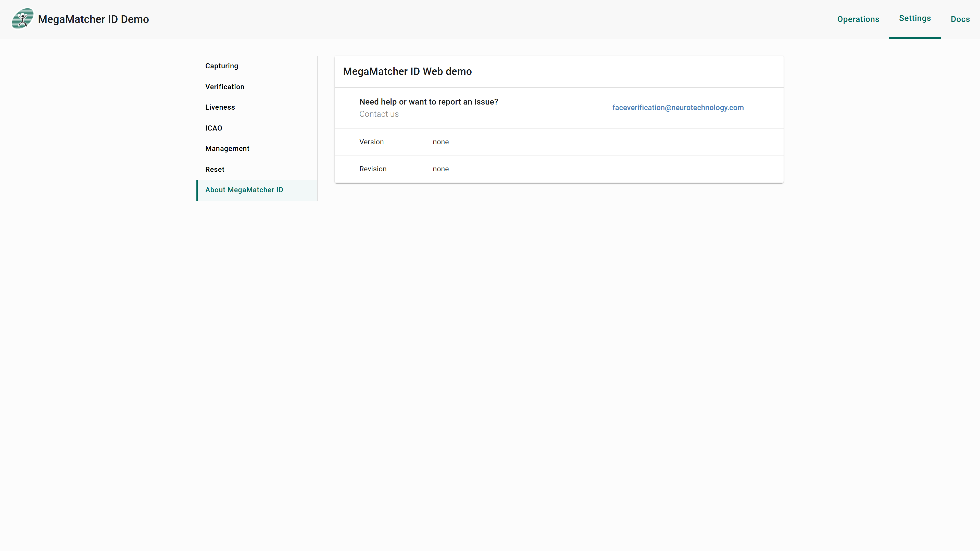980x551 pixels.
Task: Click 'Need help or want to report an issue?' text
Action: click(x=428, y=102)
